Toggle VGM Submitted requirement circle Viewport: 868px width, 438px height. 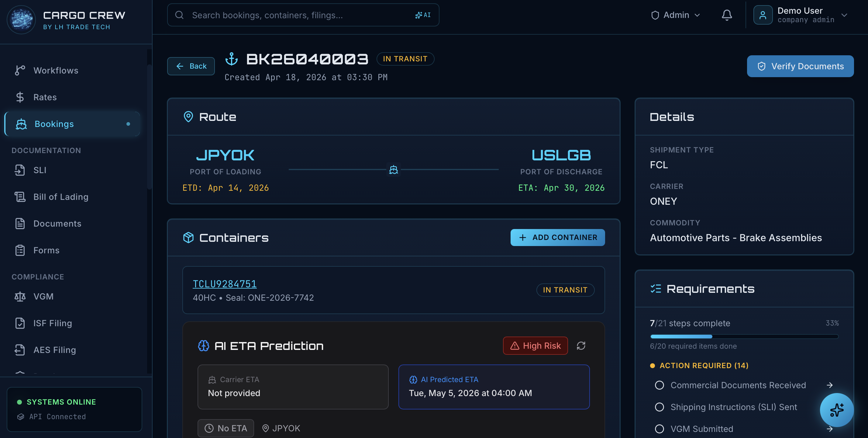click(659, 429)
